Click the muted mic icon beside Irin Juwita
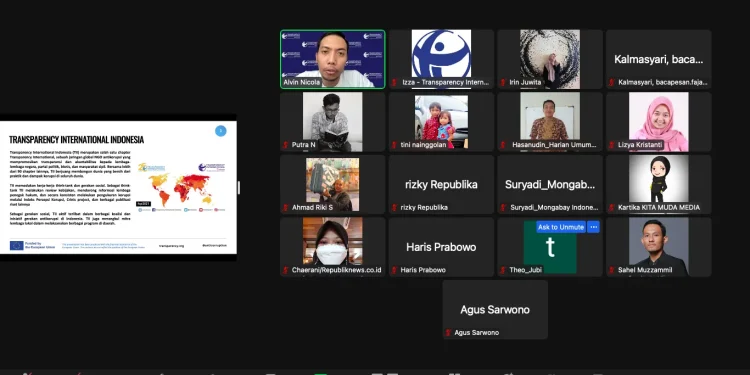The image size is (750, 375). 503,82
